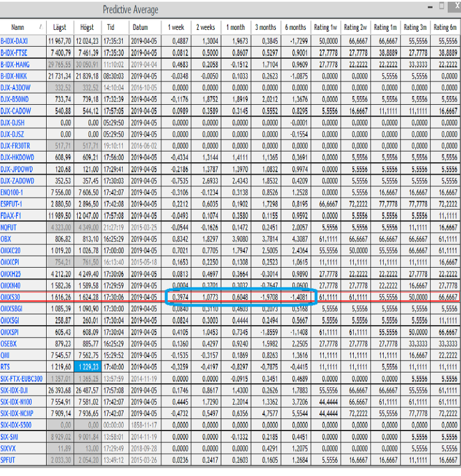Screen dimensions: 461x476
Task: Select the SIX-SMI row name
Action: [10, 437]
